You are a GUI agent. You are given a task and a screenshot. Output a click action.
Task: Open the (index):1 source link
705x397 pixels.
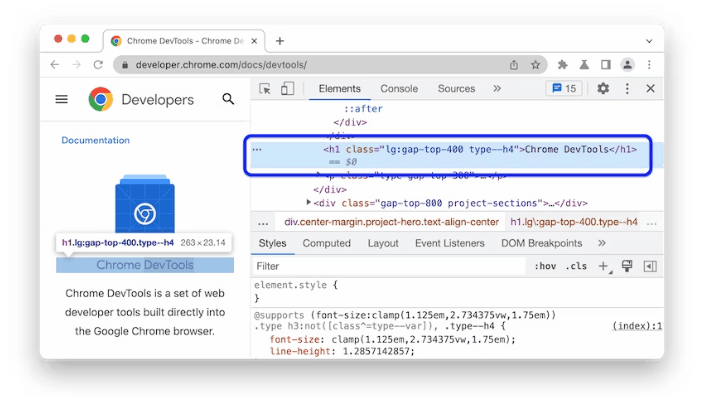click(637, 326)
